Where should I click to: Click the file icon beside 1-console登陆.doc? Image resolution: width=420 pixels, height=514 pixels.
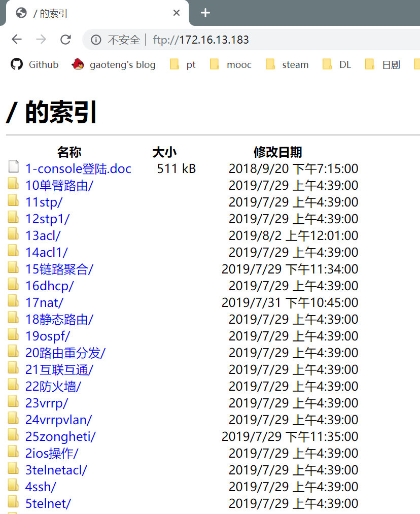click(13, 168)
